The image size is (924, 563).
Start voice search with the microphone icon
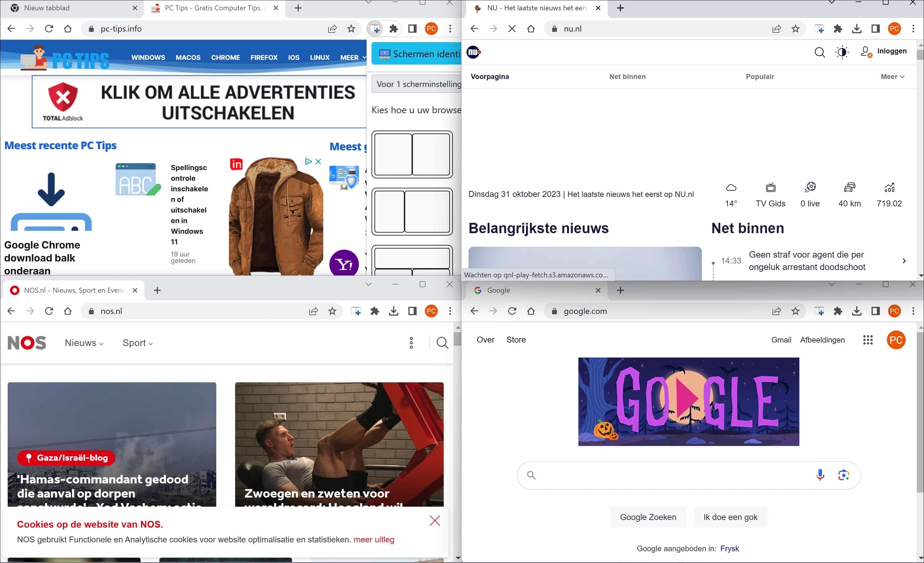[x=820, y=475]
